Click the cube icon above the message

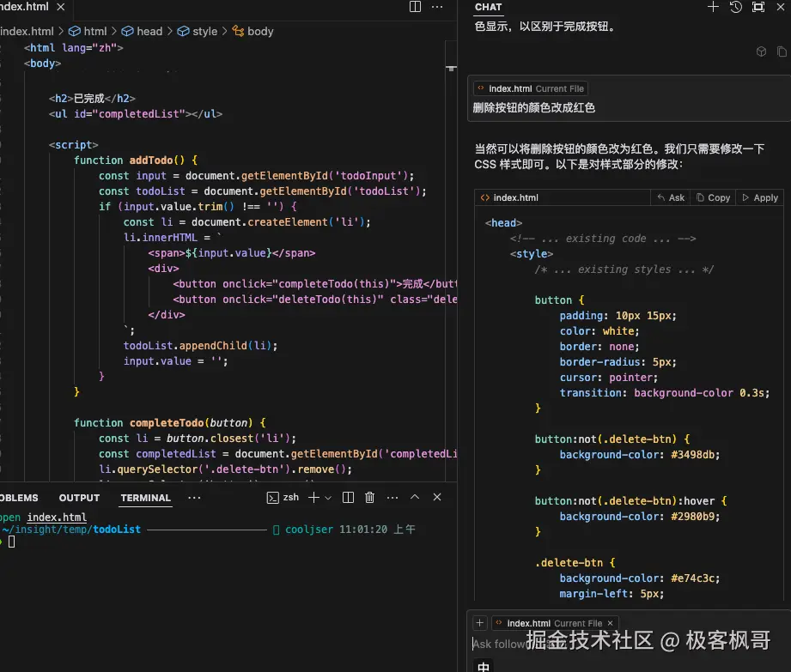[761, 51]
